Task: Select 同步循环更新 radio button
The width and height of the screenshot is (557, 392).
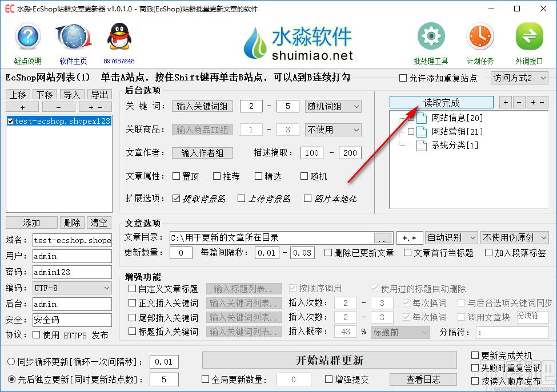Action: [x=11, y=362]
